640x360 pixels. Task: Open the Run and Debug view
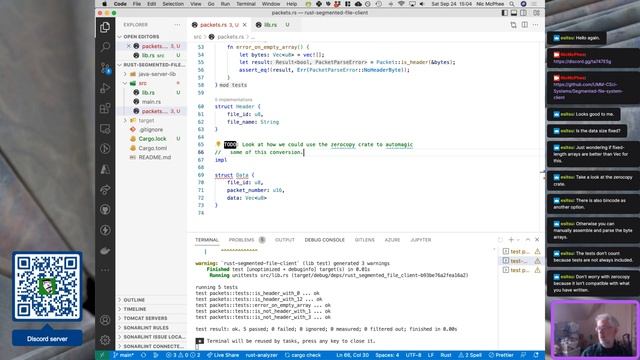pos(105,88)
